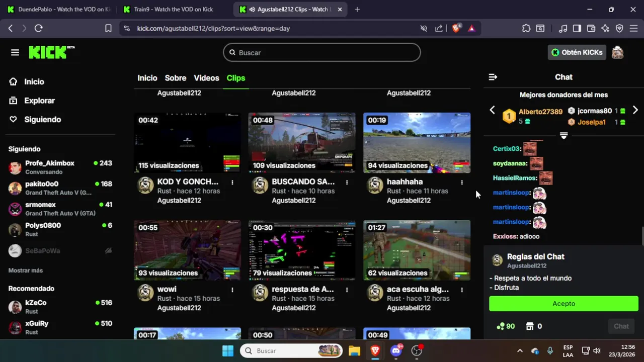Accept chat rules with Acepto button
The image size is (644, 362).
[563, 304]
